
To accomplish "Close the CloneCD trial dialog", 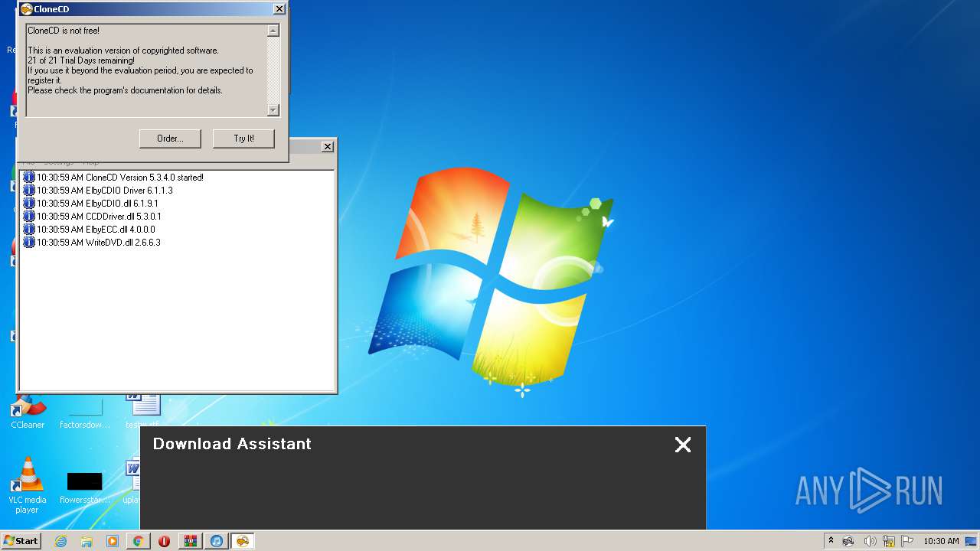I will 279,9.
